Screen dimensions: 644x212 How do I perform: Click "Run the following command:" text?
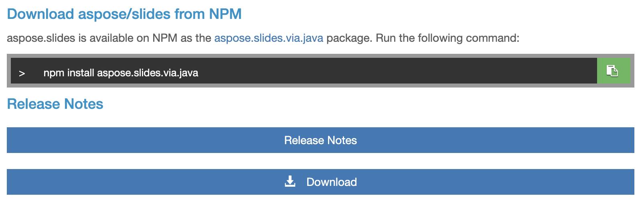pyautogui.click(x=448, y=38)
